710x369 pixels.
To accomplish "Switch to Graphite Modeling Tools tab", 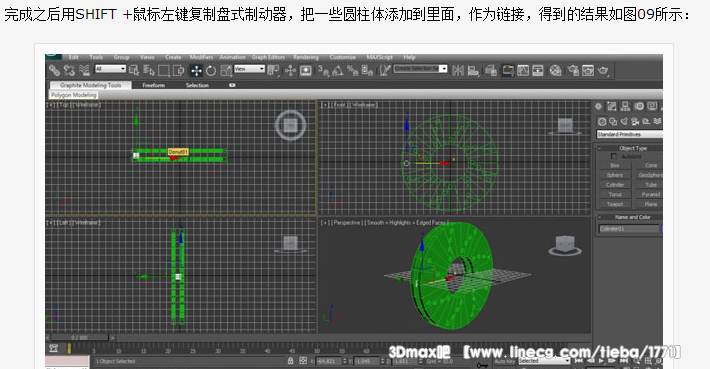I will click(91, 85).
